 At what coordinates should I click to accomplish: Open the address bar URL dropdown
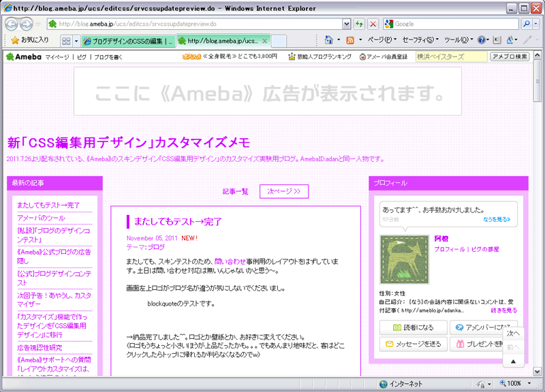pos(347,24)
